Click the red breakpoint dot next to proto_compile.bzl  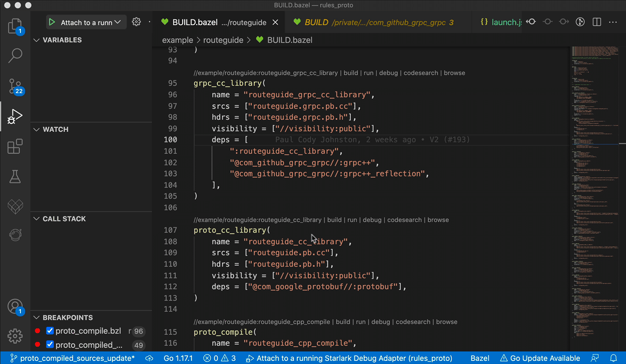point(37,331)
